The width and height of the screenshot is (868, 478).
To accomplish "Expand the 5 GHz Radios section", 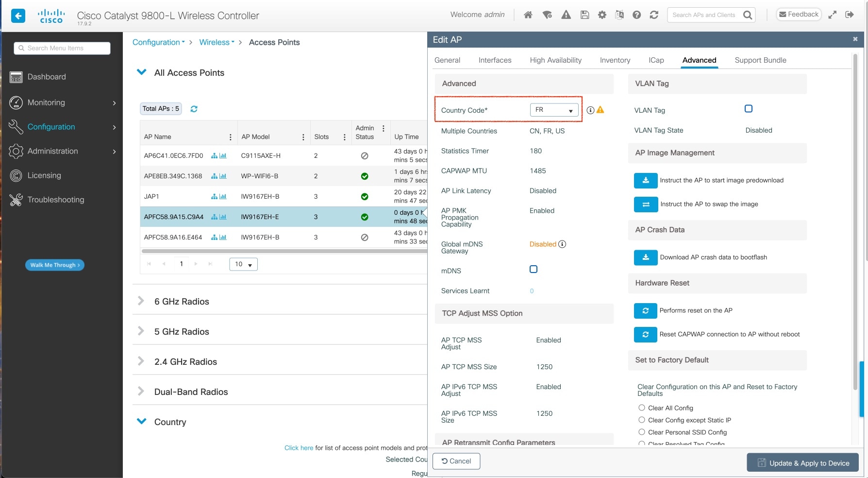I will 141,331.
